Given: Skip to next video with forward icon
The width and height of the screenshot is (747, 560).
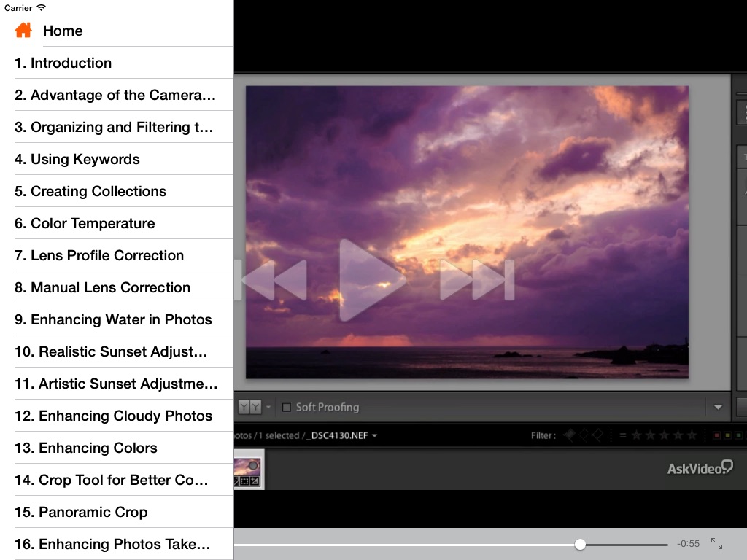Looking at the screenshot, I should (477, 280).
